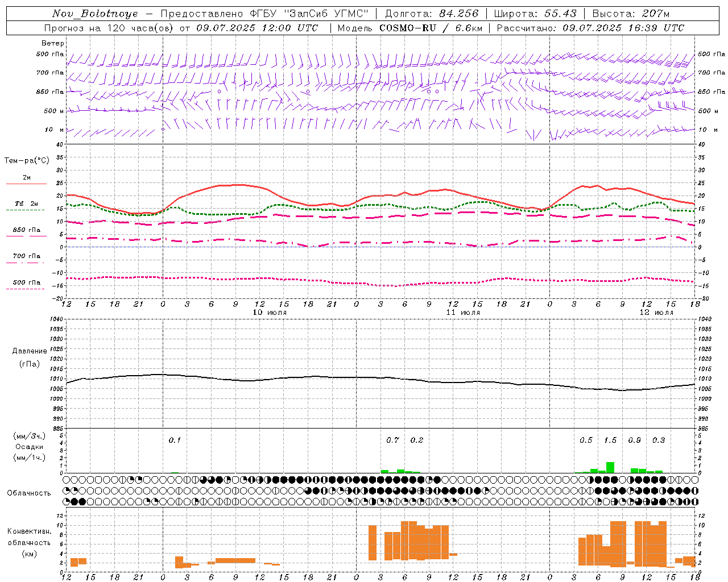This screenshot has width=728, height=582.
Task: Click the Облачность cloud cover label
Action: (29, 493)
